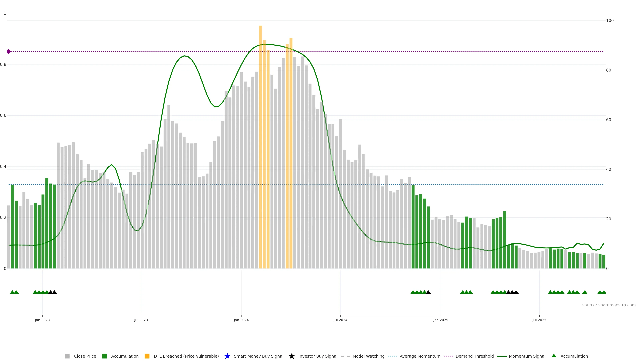
Task: Click the green Accumulation square legend icon
Action: (x=104, y=356)
